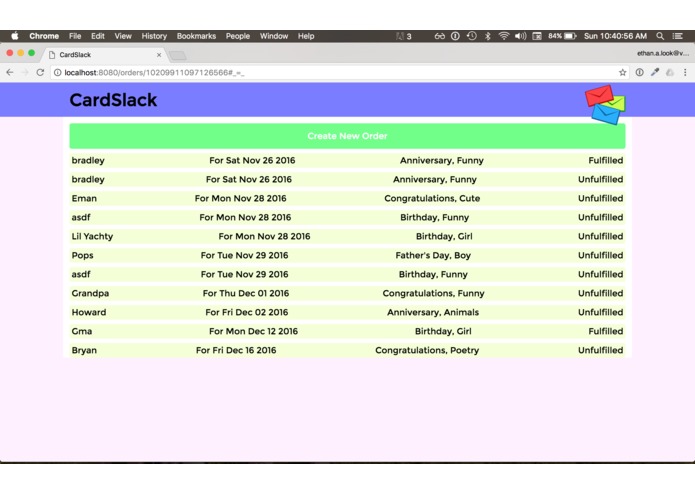Open the Grandpa order row
Image resolution: width=695 pixels, height=494 pixels.
[x=348, y=293]
